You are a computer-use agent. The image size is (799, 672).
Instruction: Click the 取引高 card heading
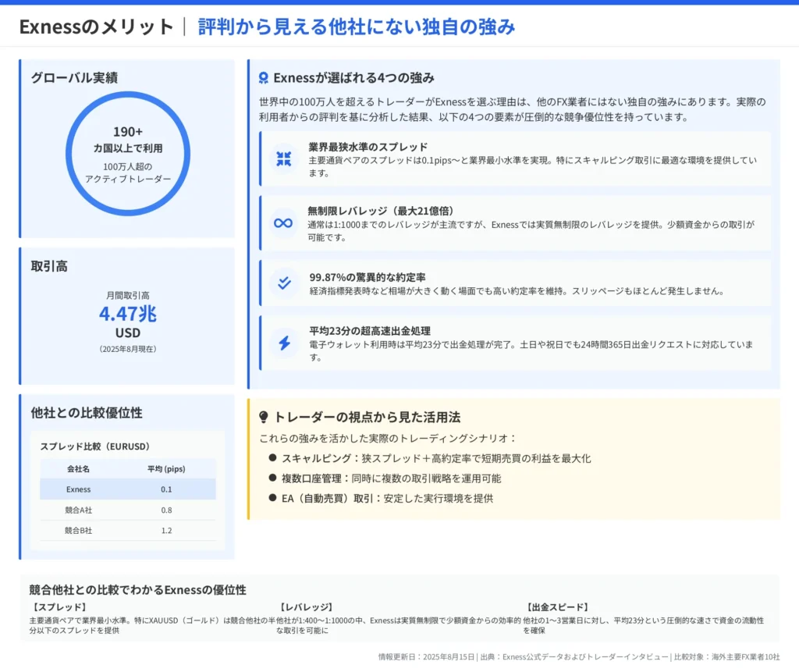[x=49, y=266]
